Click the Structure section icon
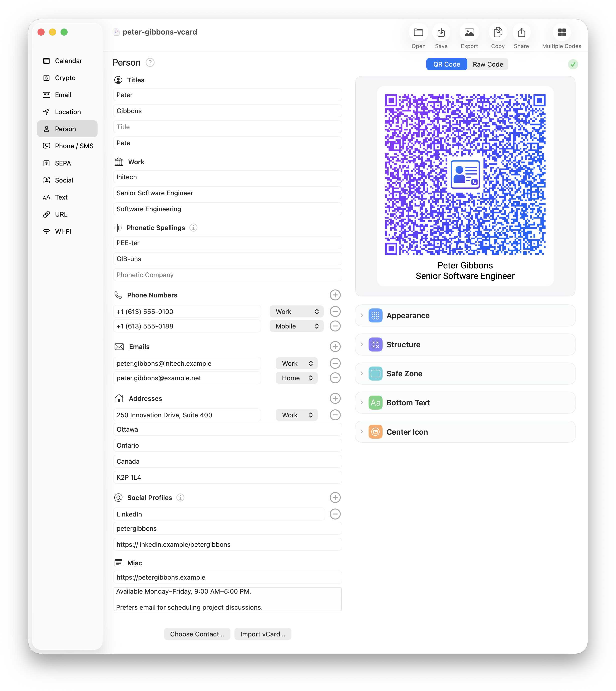 tap(375, 345)
